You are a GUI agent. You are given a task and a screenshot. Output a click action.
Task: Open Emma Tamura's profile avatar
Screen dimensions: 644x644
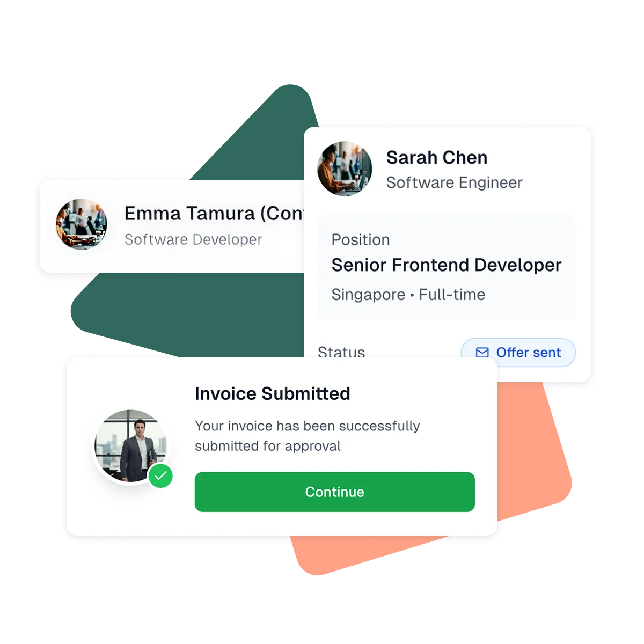tap(82, 224)
